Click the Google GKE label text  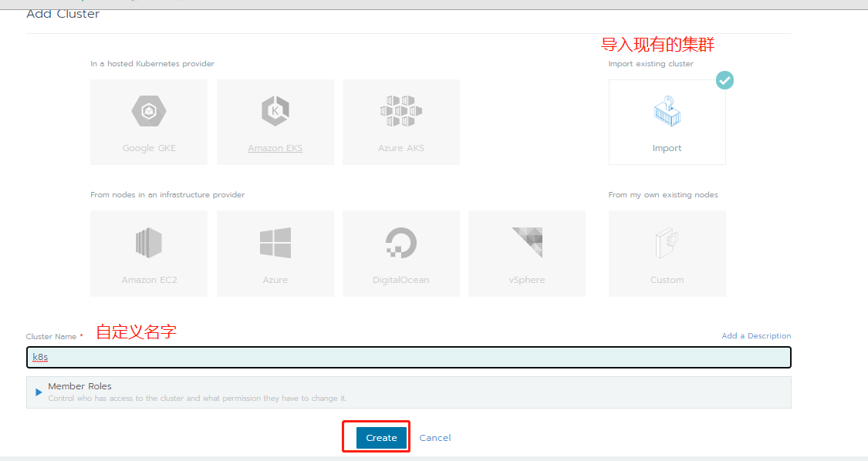[149, 148]
